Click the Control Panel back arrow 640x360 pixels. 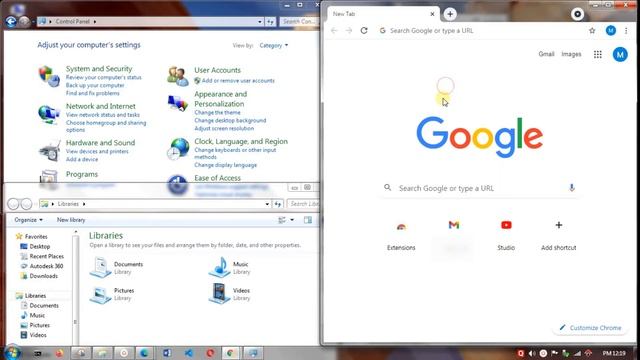(11, 21)
